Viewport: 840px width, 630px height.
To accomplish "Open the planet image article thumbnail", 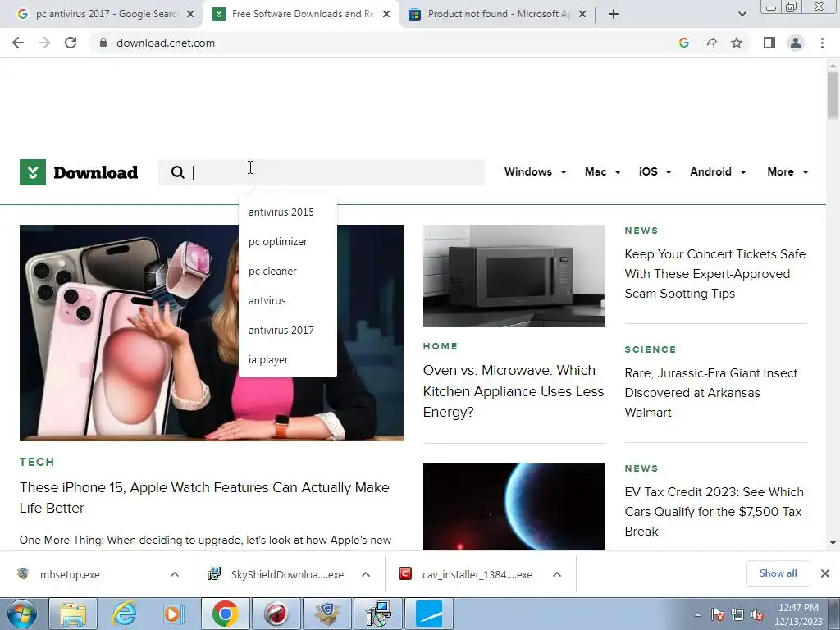I will point(514,507).
